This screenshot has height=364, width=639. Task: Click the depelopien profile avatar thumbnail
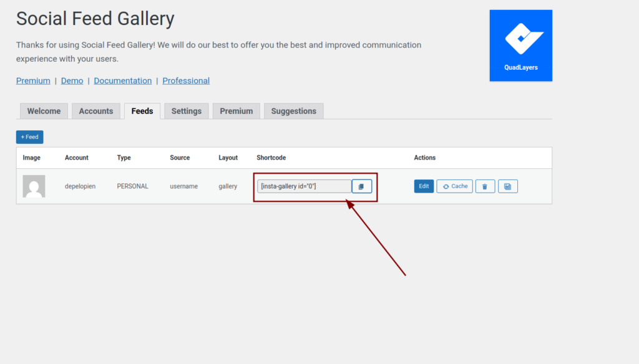34,186
